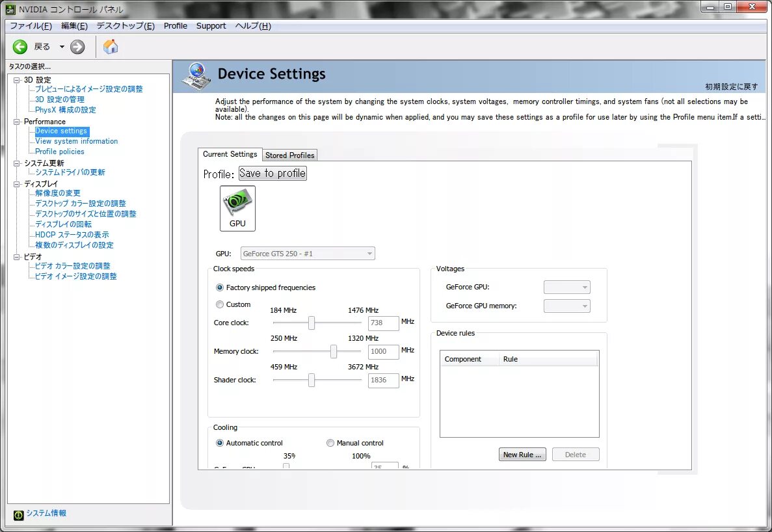Choose Manual control cooling option
The height and width of the screenshot is (532, 772).
(x=330, y=443)
